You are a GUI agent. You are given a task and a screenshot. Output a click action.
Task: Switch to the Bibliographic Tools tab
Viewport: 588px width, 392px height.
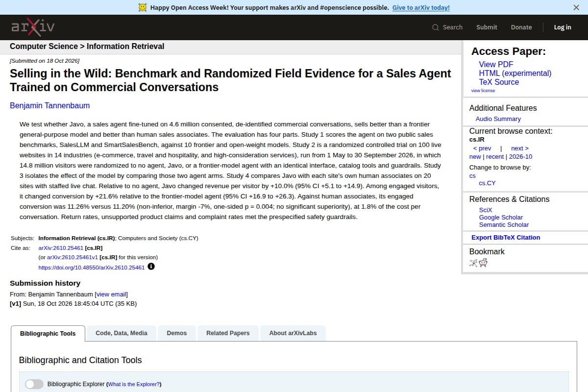pyautogui.click(x=48, y=333)
